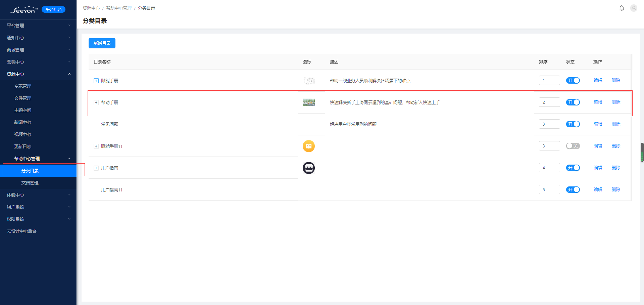Screen dimensions: 644x305
Task: Expand the 赋能手册11 tree row
Action: (96, 146)
